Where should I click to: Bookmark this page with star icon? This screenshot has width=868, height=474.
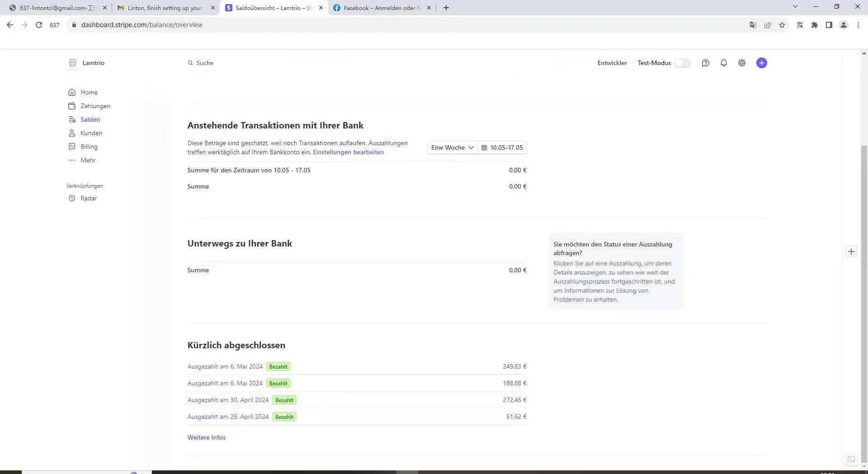click(782, 25)
